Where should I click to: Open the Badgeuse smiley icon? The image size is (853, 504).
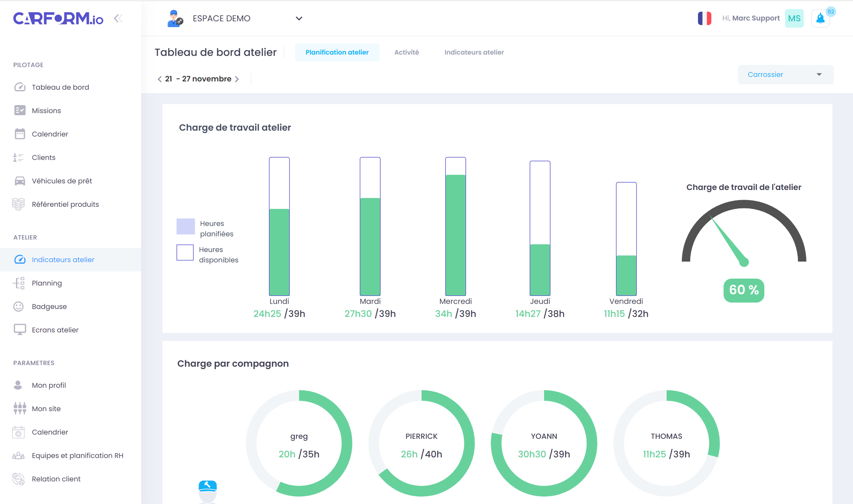19,306
